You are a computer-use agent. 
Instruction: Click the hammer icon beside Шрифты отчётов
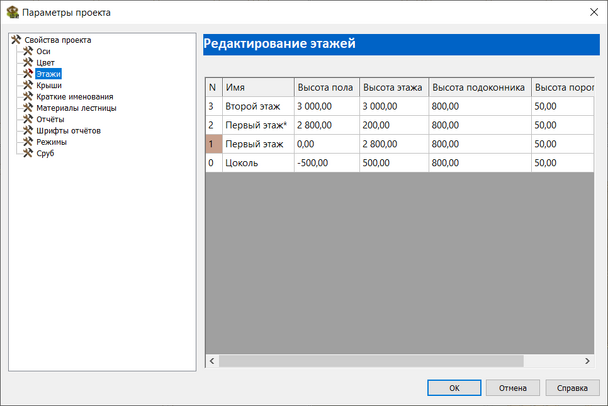point(28,130)
